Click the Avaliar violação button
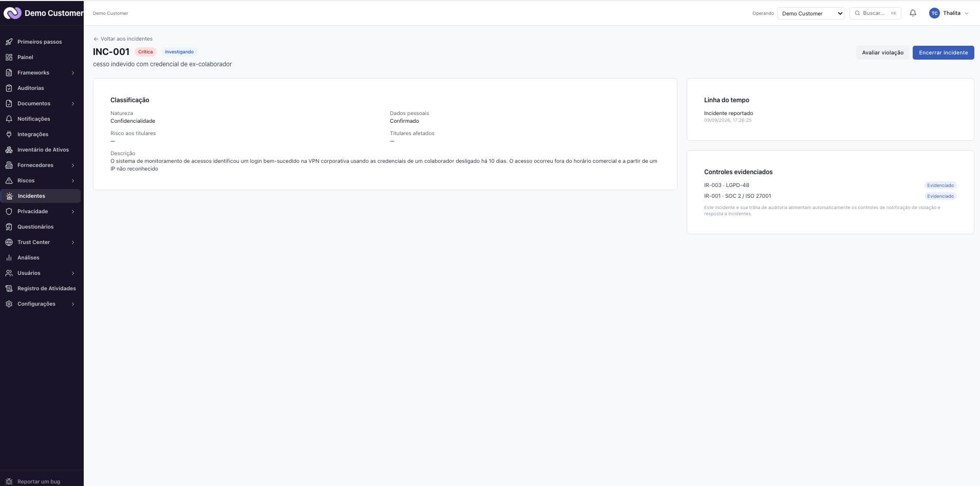Screen dimensions: 980x486 click(x=882, y=52)
